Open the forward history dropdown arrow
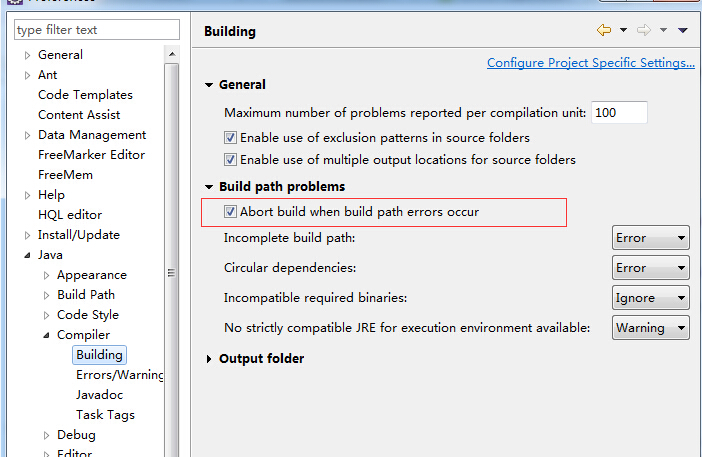The height and width of the screenshot is (457, 702). tap(663, 30)
